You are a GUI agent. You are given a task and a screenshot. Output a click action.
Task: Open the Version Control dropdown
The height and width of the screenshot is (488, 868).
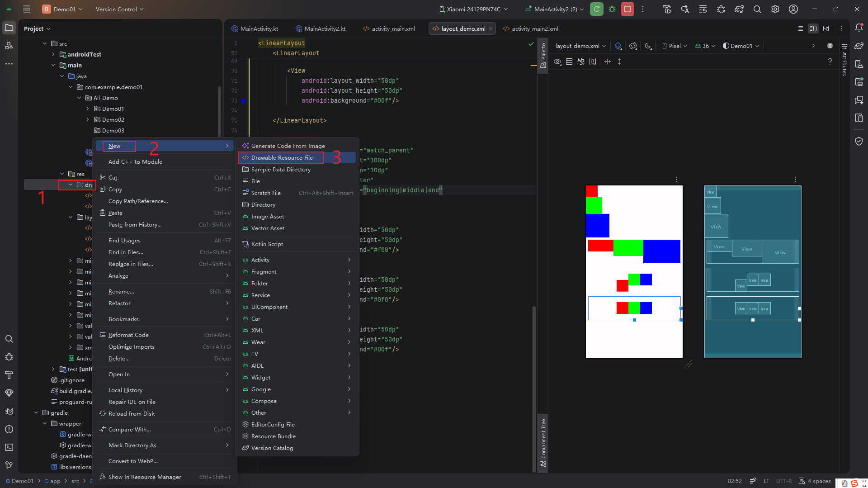pyautogui.click(x=119, y=9)
